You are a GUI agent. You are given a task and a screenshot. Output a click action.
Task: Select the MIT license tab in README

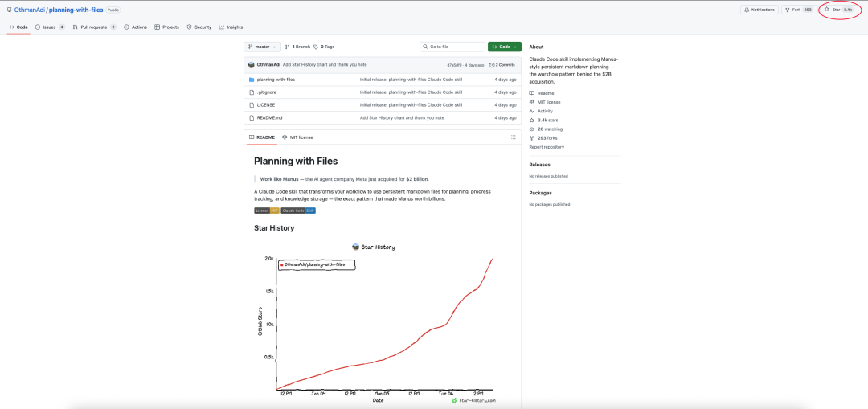pos(297,137)
